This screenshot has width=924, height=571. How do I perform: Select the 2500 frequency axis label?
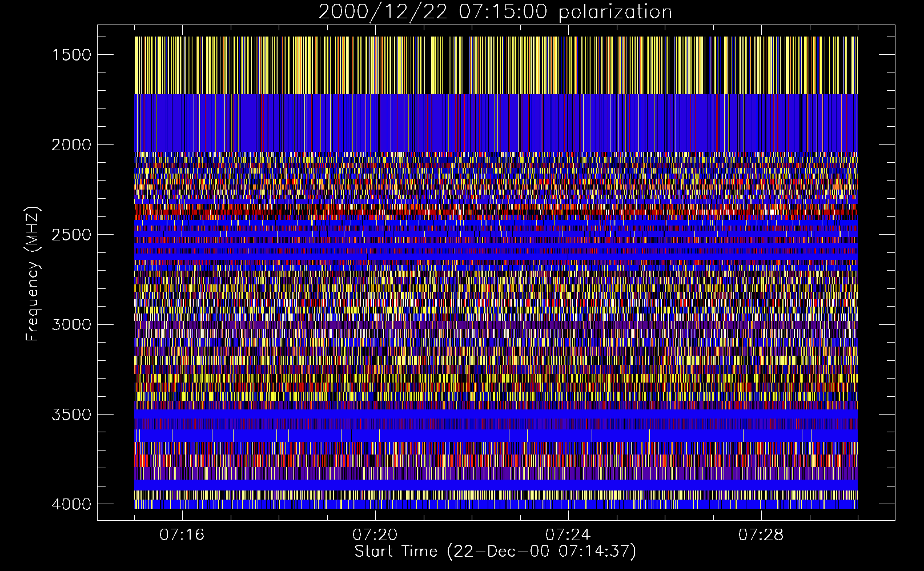pyautogui.click(x=71, y=235)
